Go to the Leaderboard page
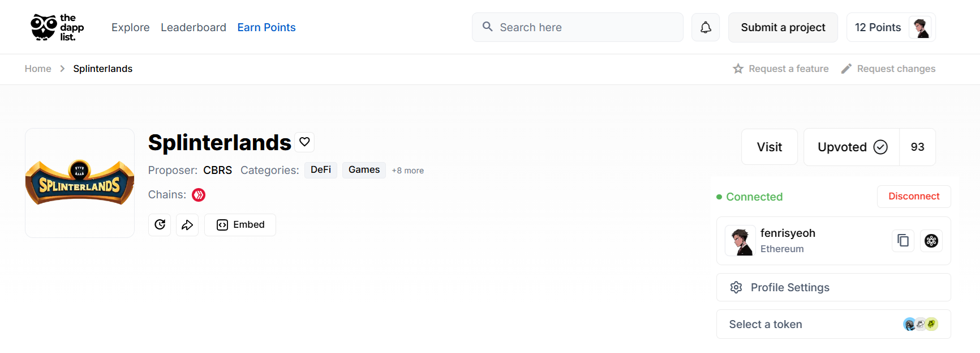Image resolution: width=980 pixels, height=353 pixels. pyautogui.click(x=194, y=27)
